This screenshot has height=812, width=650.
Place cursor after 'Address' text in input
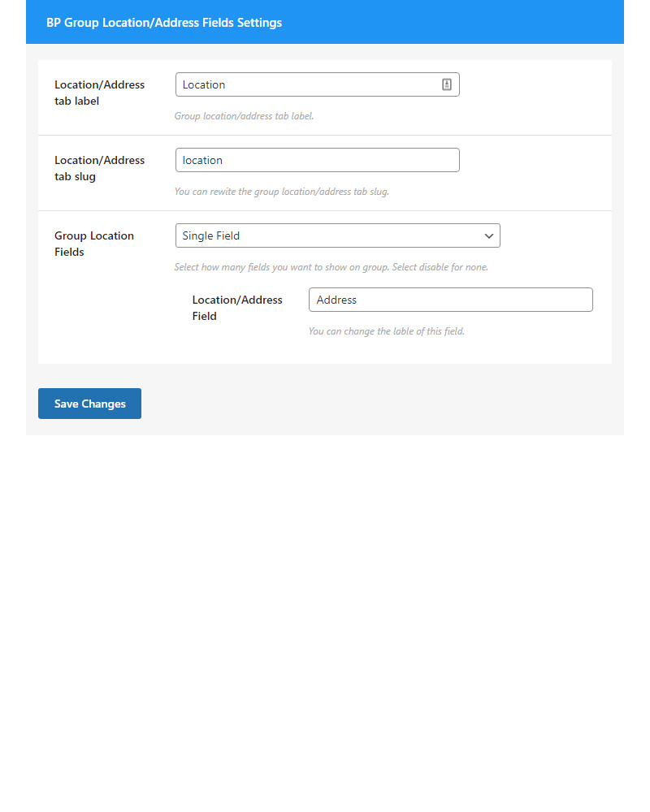(x=358, y=300)
